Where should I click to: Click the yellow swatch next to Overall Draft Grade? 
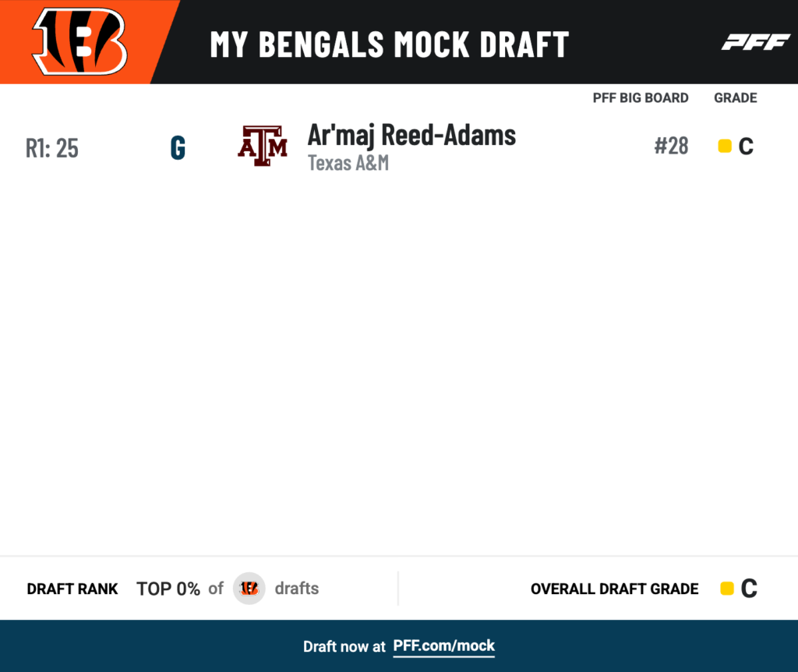click(727, 589)
